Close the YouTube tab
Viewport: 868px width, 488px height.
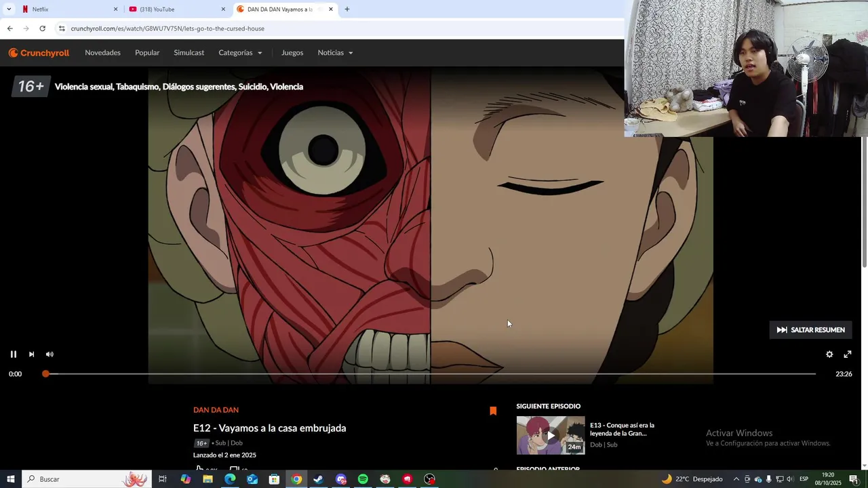(223, 9)
